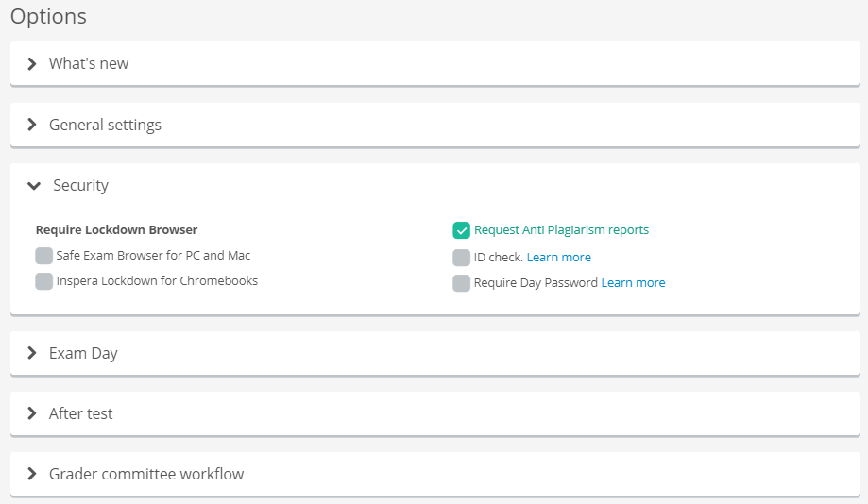868x504 pixels.
Task: Enable Safe Exam Browser for PC and Mac
Action: (x=43, y=256)
